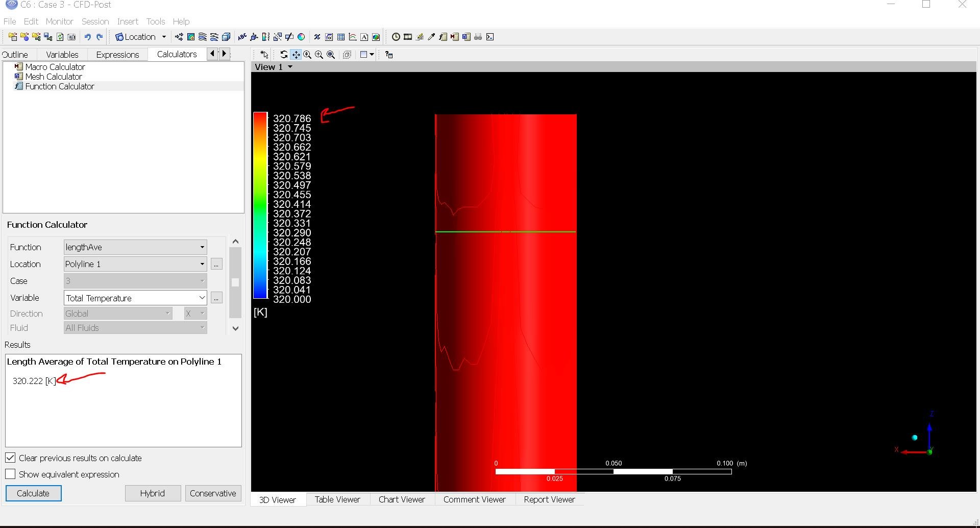Select the rotate view tool

coord(284,55)
